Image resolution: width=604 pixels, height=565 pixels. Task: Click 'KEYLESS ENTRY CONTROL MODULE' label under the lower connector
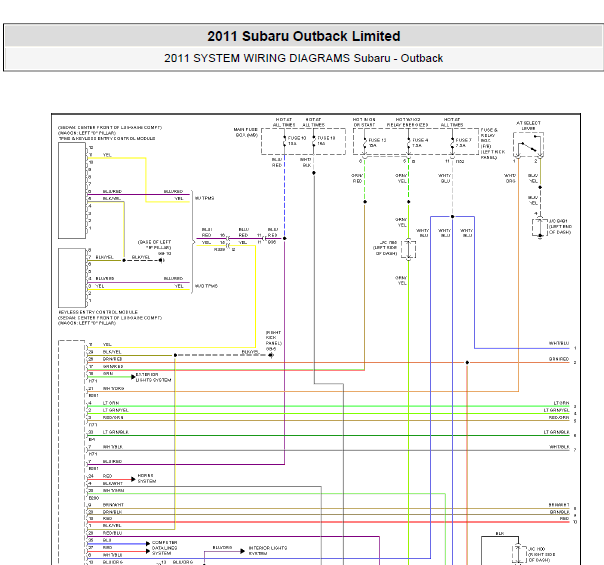click(98, 312)
